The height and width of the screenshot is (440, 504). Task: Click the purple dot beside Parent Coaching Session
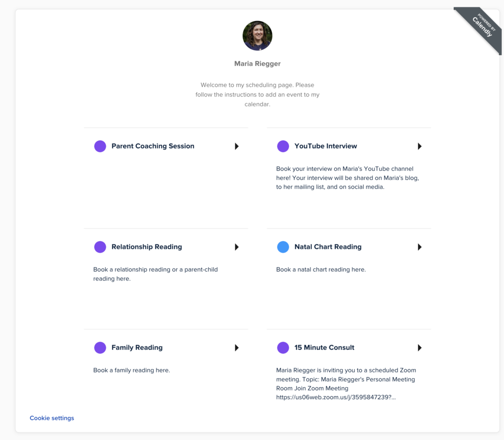tap(100, 146)
